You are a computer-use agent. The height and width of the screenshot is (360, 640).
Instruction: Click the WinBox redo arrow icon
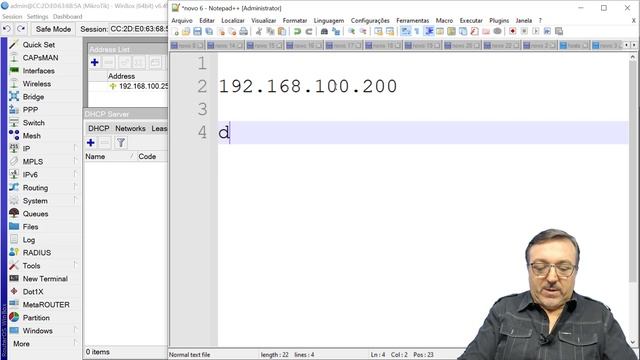click(x=21, y=29)
